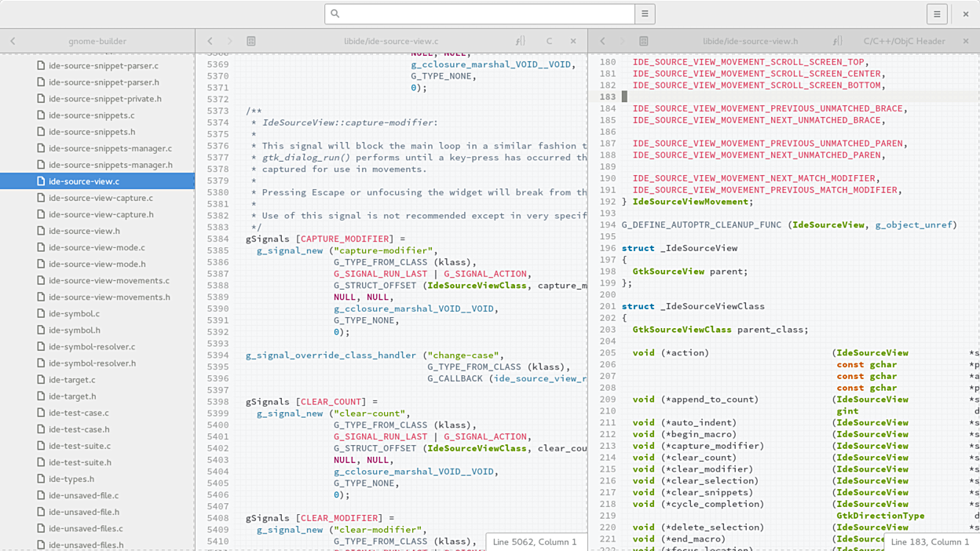This screenshot has height=551, width=980.
Task: Click the search magnifier icon in top bar
Action: (x=335, y=13)
